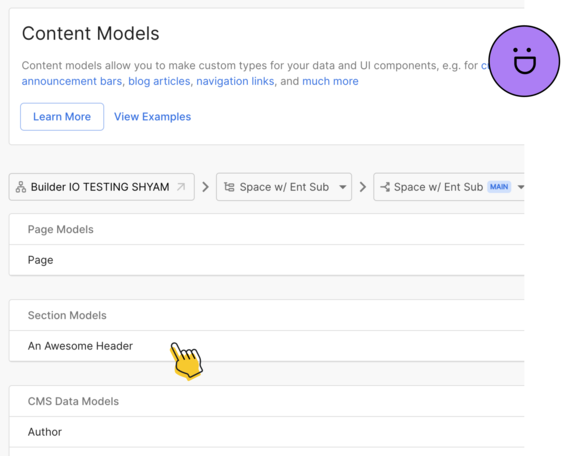
Task: Click the much more link
Action: click(330, 81)
